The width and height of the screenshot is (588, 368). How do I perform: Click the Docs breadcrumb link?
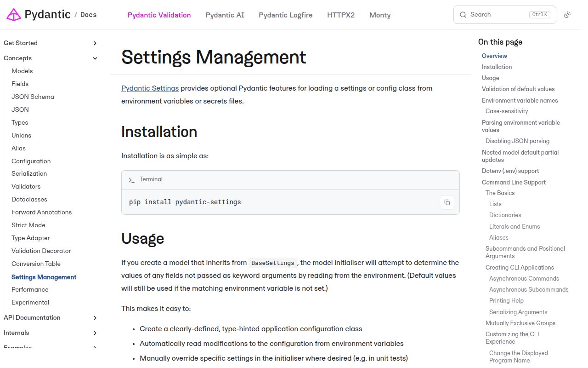[x=89, y=15]
